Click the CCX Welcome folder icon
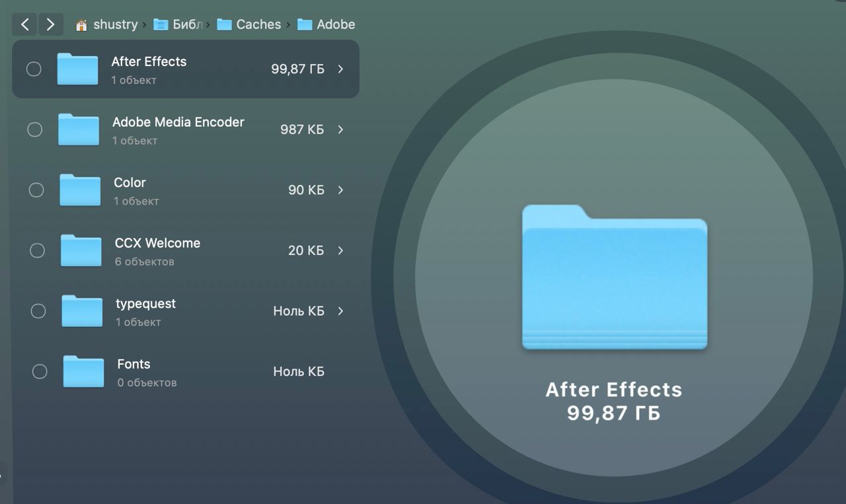846x504 pixels. [81, 250]
